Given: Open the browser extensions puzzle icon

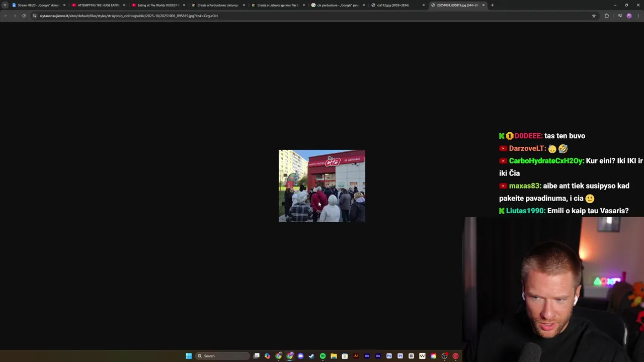Looking at the screenshot, I should coord(606,16).
